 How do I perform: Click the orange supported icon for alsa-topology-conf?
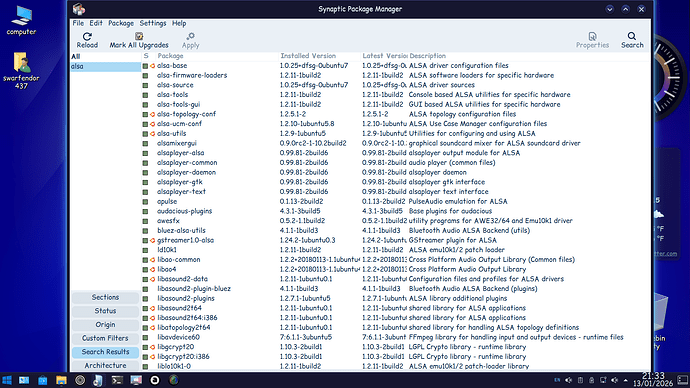tap(152, 114)
